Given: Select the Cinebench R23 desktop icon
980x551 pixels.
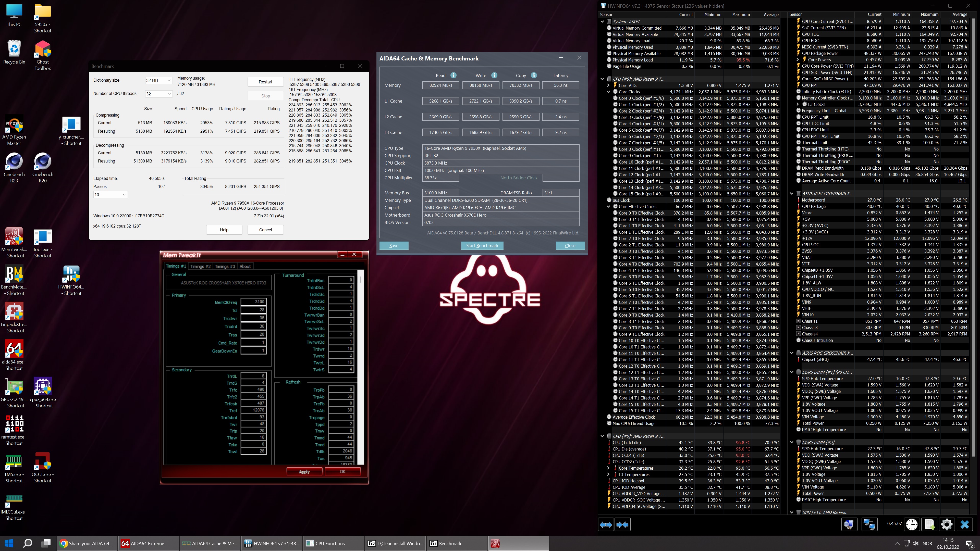Looking at the screenshot, I should 14,168.
